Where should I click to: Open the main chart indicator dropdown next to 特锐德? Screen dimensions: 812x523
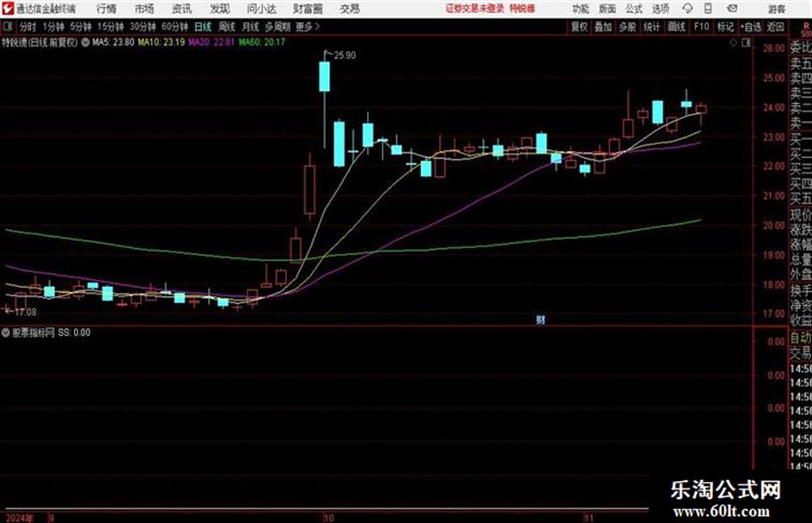[85, 42]
